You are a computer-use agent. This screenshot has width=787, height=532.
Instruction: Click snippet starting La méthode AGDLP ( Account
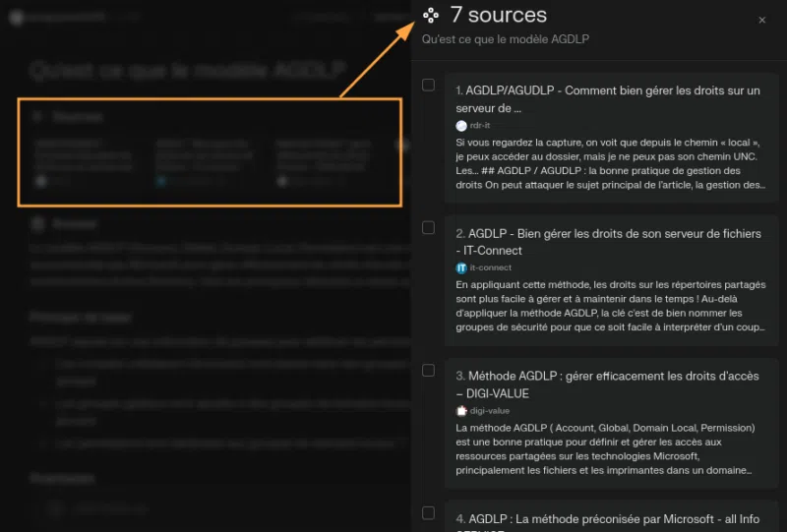click(x=605, y=449)
